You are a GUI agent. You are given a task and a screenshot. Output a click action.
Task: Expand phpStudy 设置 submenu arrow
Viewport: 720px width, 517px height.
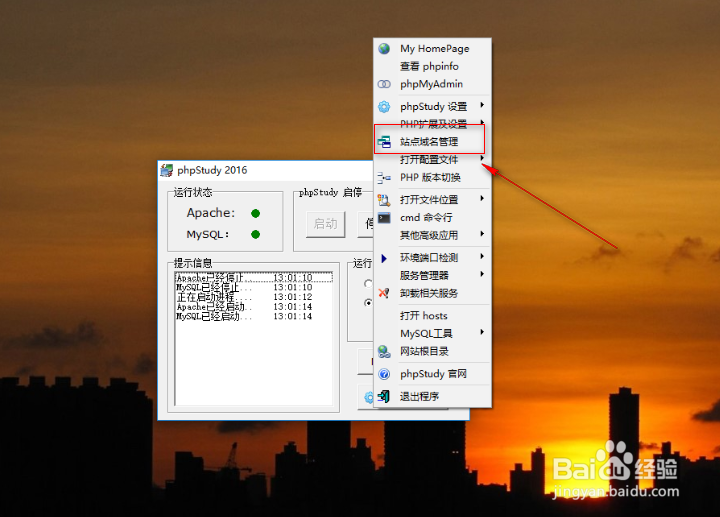point(482,105)
